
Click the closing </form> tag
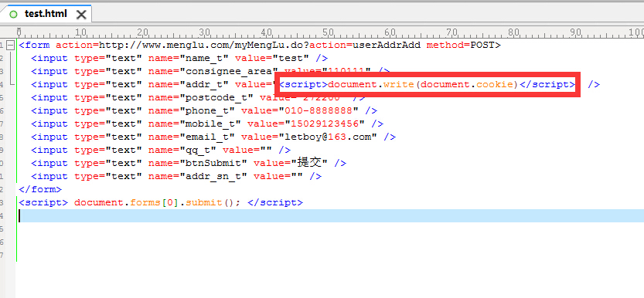coord(41,189)
